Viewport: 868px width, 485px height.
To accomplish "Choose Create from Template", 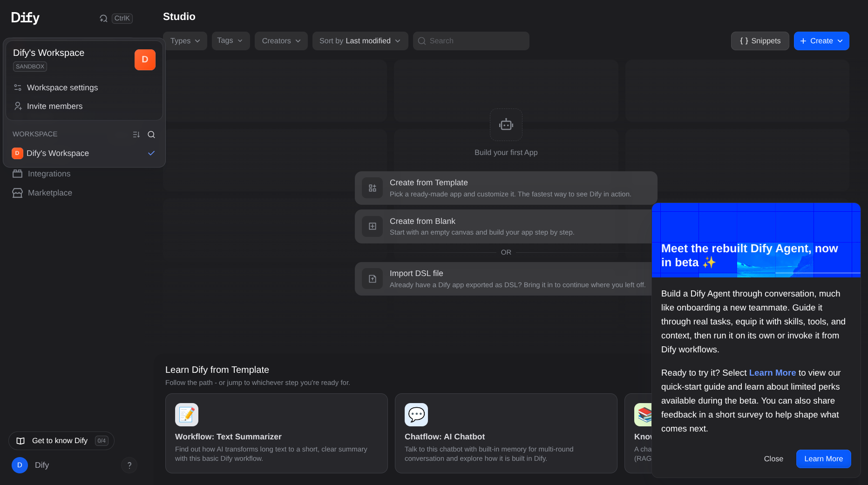I will [x=506, y=188].
